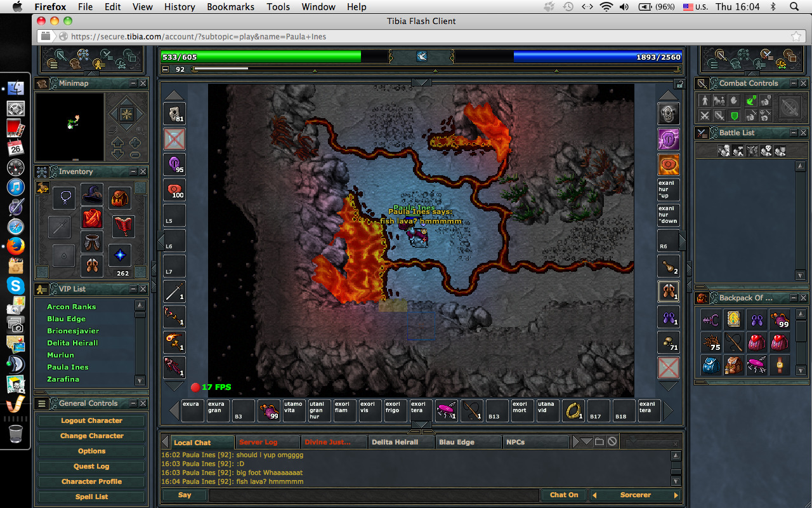Use the mana potion hotkey showing 99
The width and height of the screenshot is (812, 508).
[x=269, y=410]
